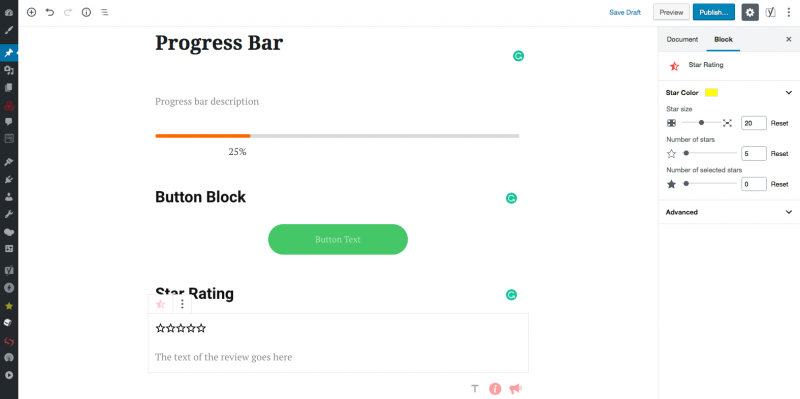Collapse the Star Color panel
800x399 pixels.
pos(789,92)
